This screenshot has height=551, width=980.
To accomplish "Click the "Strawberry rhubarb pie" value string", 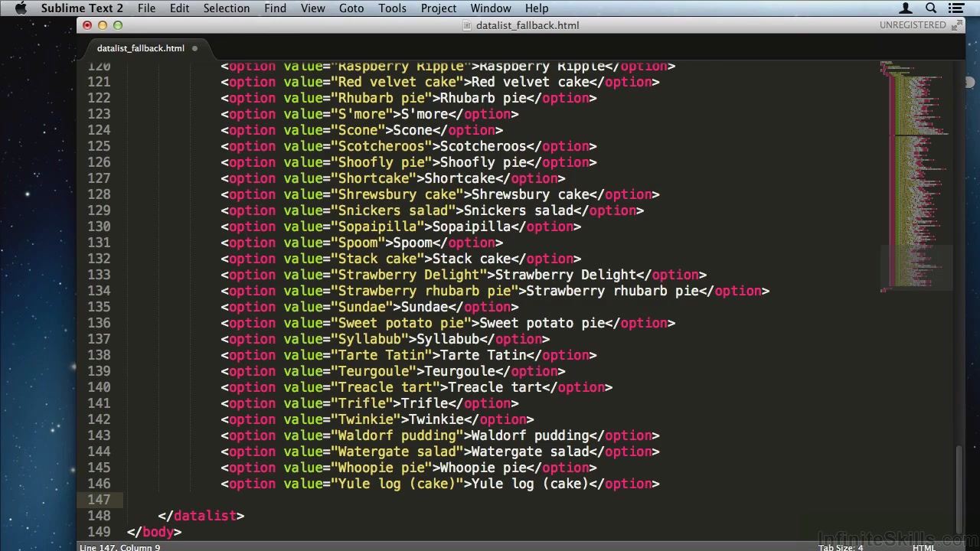I will [424, 291].
